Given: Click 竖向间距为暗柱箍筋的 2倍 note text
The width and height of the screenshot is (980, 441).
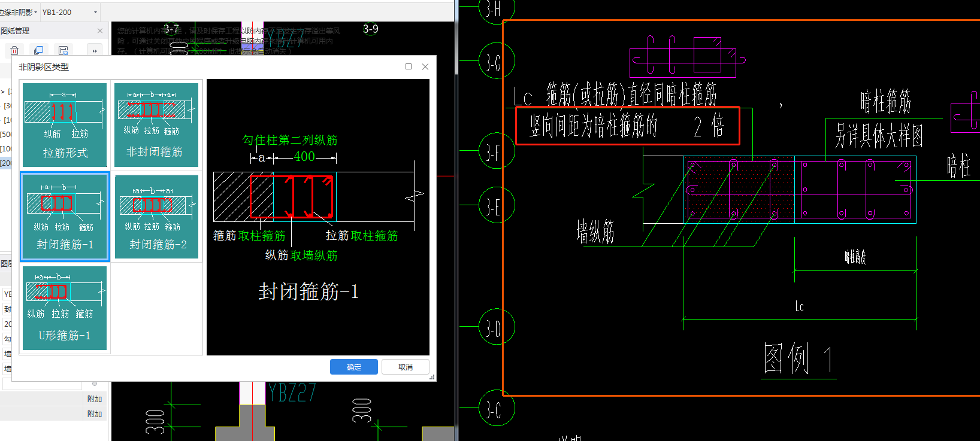Looking at the screenshot, I should pyautogui.click(x=626, y=126).
